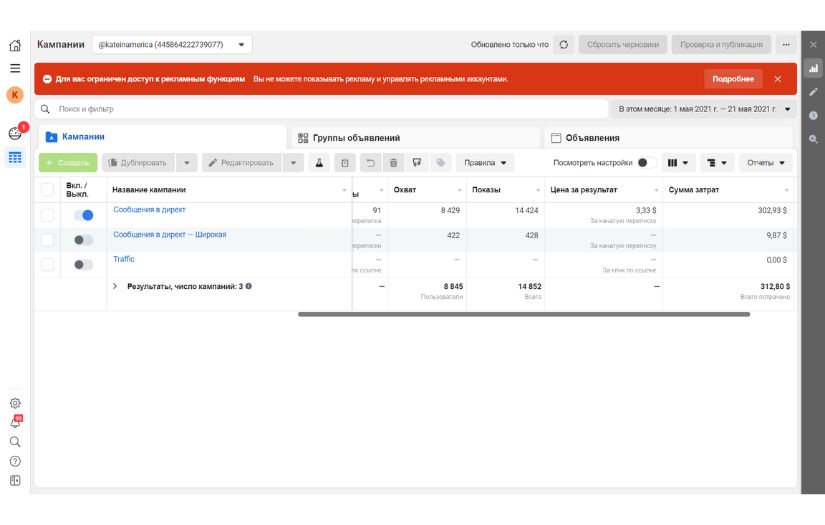Open the help question mark icon

click(15, 461)
